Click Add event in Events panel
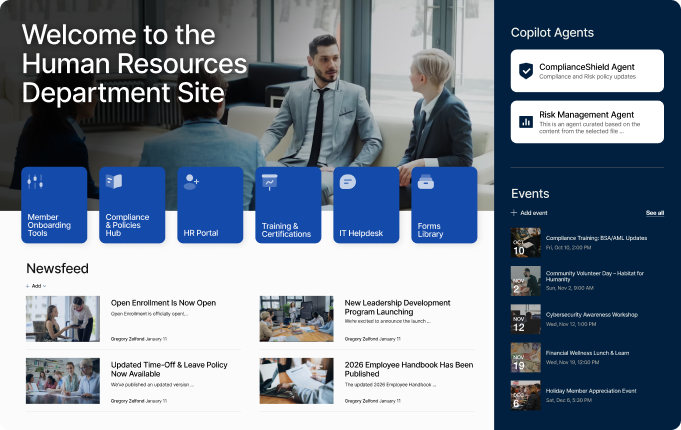Image resolution: width=681 pixels, height=430 pixels. click(530, 213)
